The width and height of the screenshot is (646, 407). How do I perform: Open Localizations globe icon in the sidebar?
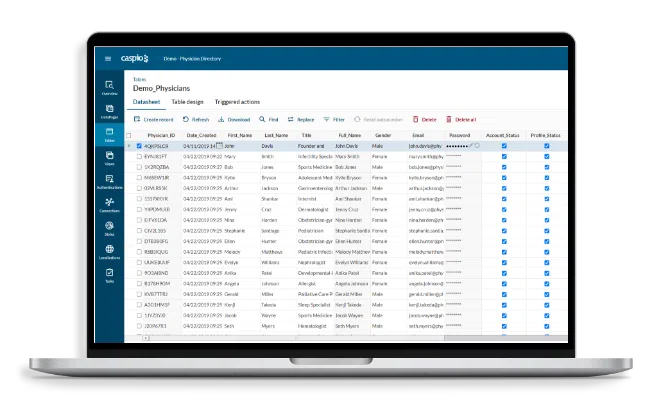pyautogui.click(x=108, y=251)
